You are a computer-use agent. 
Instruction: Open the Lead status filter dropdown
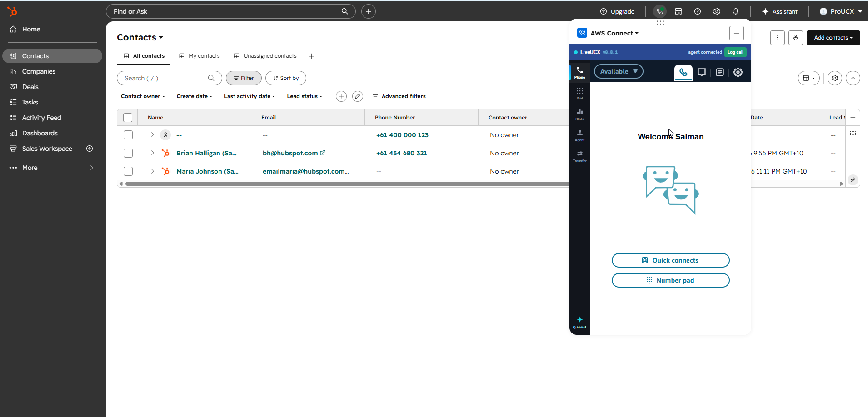click(x=304, y=96)
